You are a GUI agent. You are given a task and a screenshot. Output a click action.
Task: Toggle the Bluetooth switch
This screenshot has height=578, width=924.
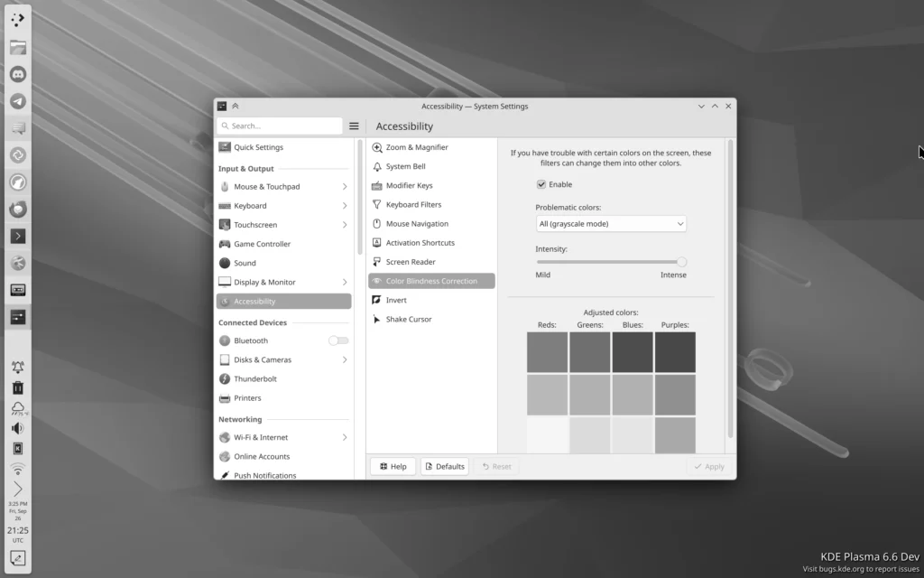point(338,340)
